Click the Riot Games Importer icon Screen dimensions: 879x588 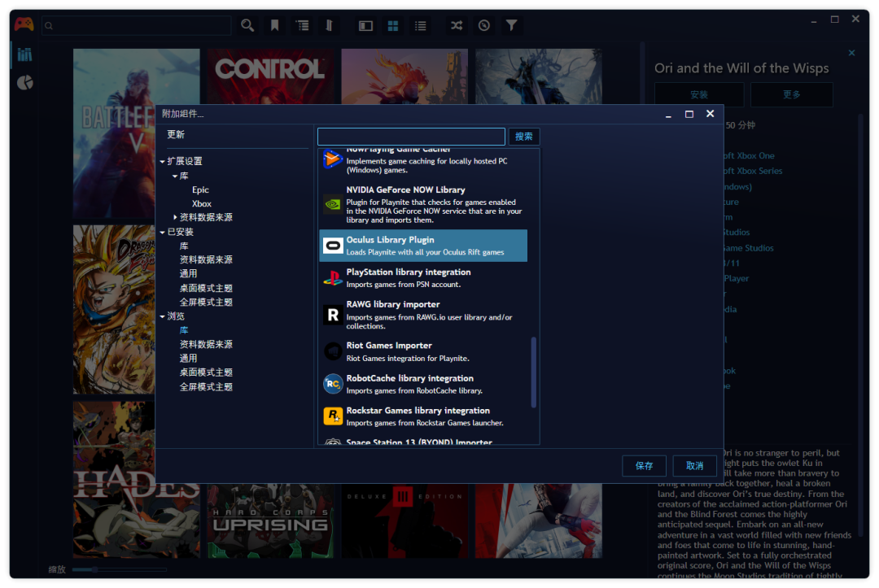coord(332,351)
